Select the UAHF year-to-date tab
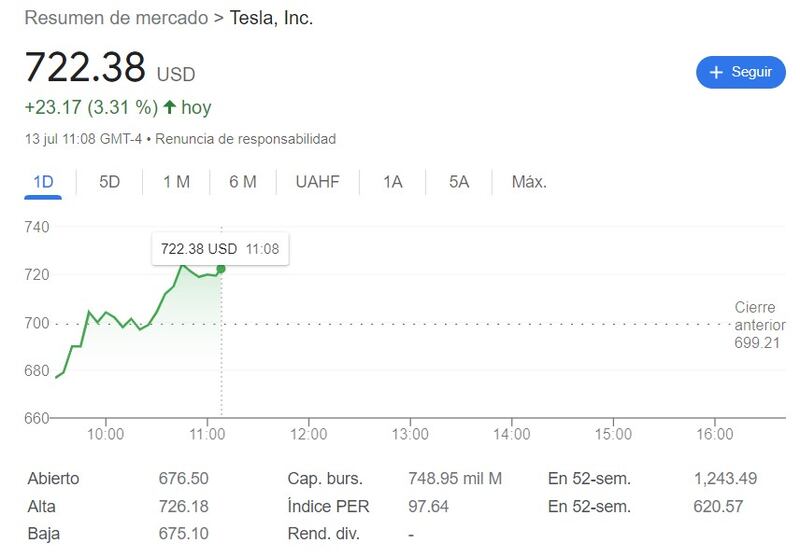Image resolution: width=800 pixels, height=557 pixels. click(317, 182)
